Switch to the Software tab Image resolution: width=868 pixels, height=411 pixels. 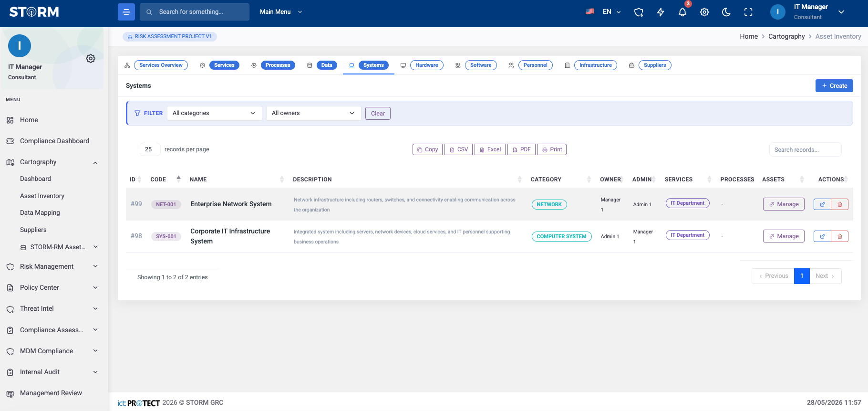tap(481, 65)
